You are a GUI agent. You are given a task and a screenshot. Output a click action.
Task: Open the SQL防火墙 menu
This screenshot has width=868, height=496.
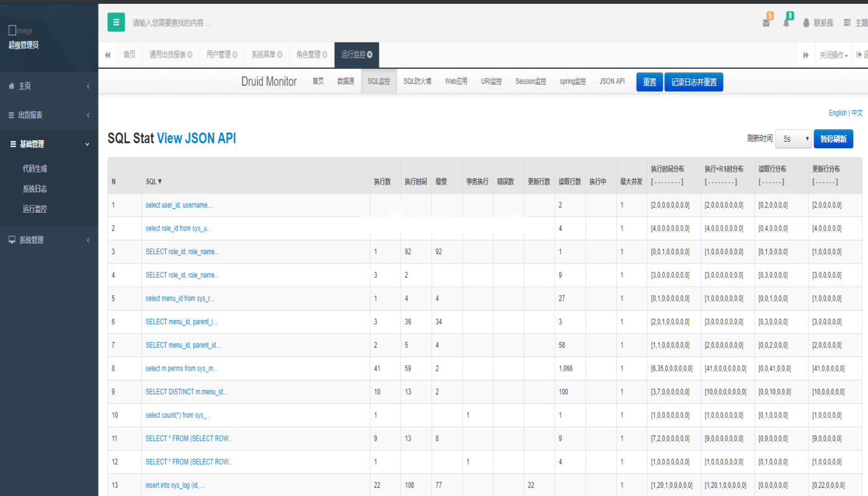[417, 81]
